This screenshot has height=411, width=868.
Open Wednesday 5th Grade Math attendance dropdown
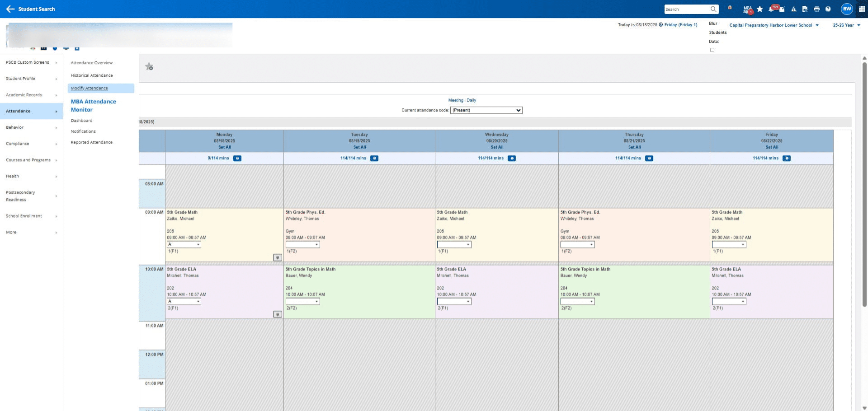pyautogui.click(x=454, y=245)
